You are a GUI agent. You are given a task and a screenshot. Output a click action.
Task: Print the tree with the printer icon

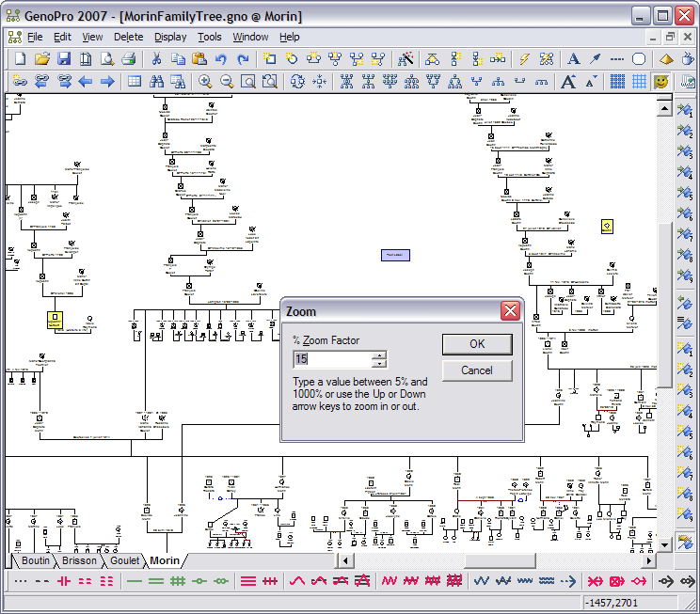coord(129,58)
